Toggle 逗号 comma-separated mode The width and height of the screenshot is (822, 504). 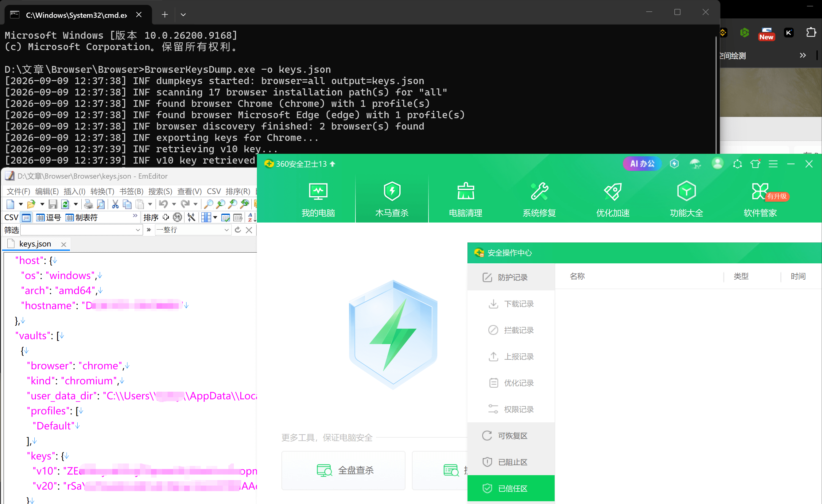tap(48, 218)
